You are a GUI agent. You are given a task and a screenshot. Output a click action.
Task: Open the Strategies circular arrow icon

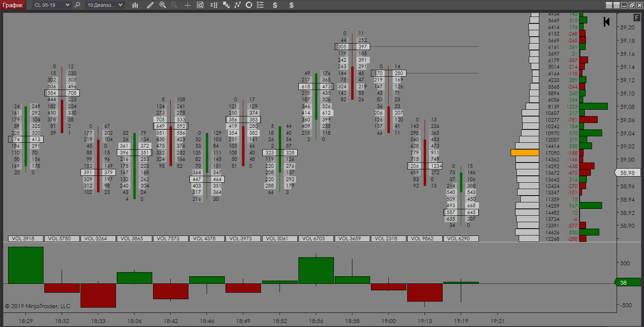(249, 5)
